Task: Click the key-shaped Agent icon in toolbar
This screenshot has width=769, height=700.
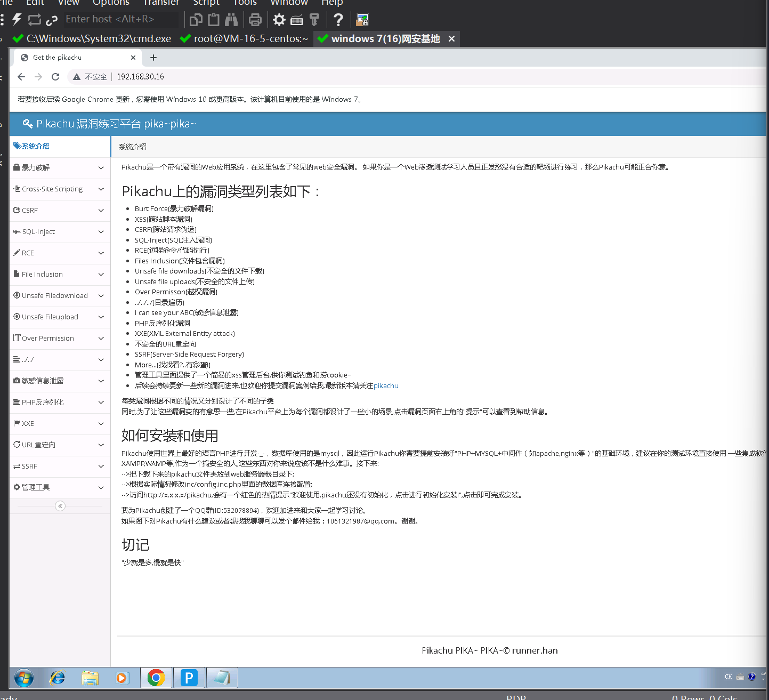Action: (x=314, y=20)
